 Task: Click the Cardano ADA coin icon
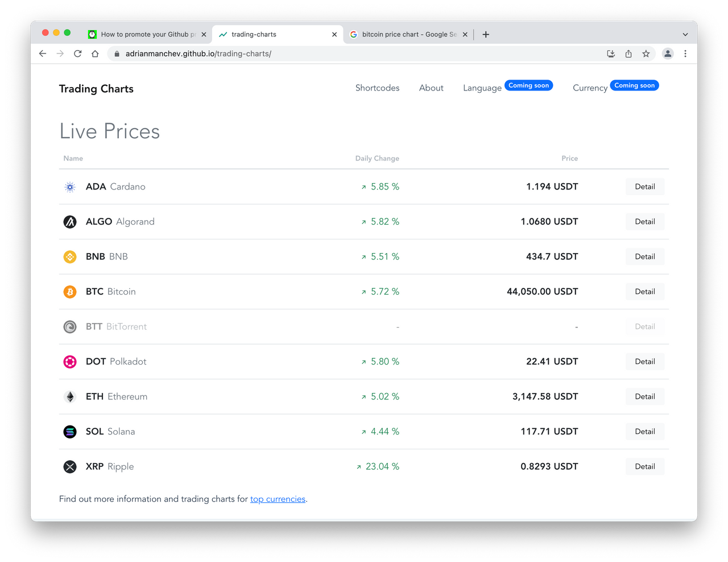click(x=70, y=187)
